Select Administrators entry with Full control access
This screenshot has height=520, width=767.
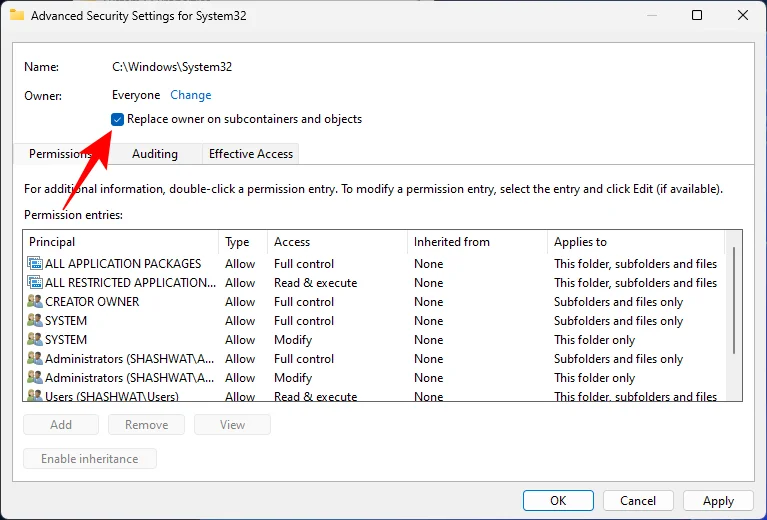click(x=374, y=359)
